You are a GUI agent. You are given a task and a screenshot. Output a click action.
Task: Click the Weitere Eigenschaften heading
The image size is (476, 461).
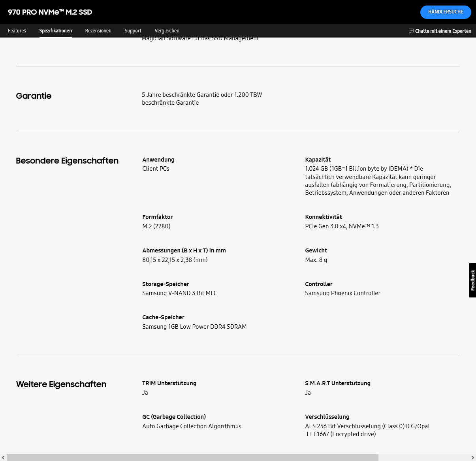[x=61, y=384]
